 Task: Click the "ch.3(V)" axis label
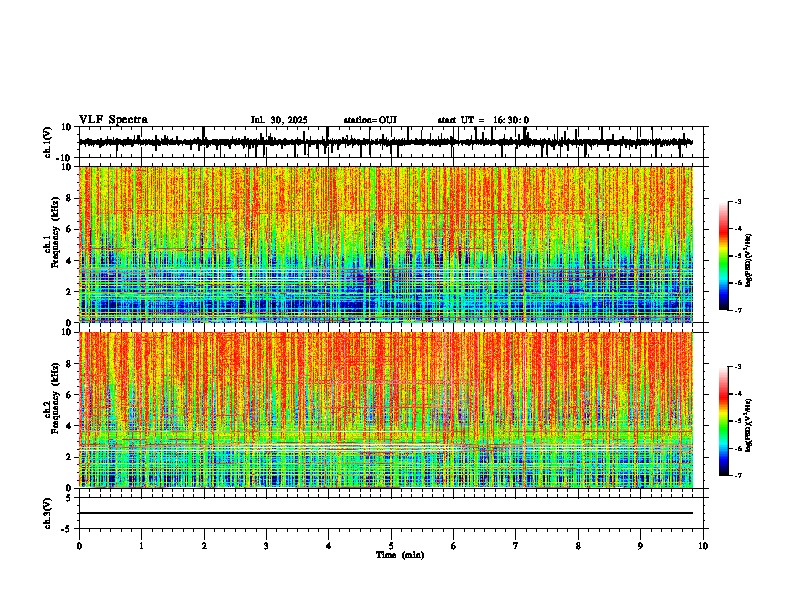point(48,513)
